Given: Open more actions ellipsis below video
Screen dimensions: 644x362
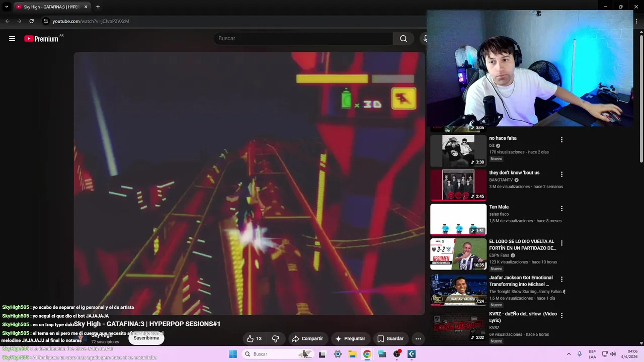Looking at the screenshot, I should 418,339.
